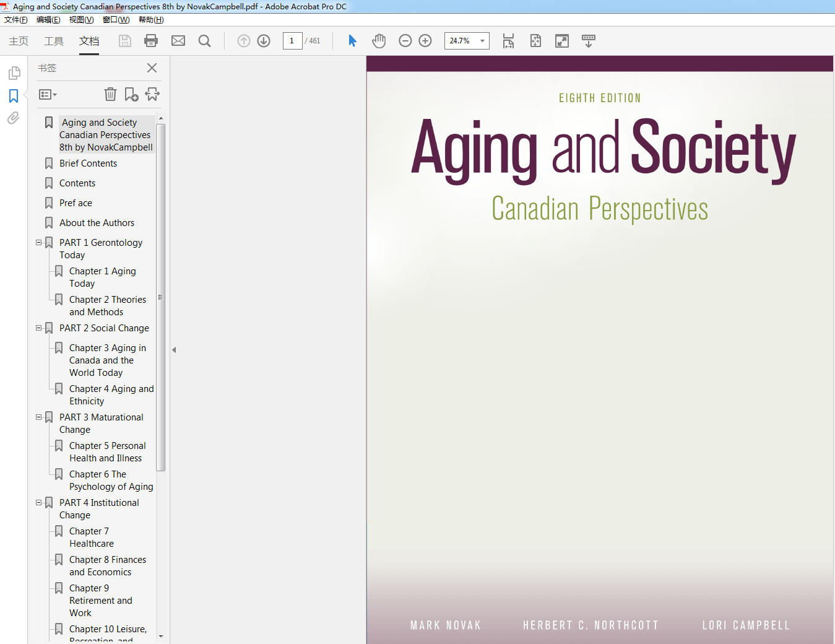This screenshot has width=835, height=644.
Task: Close the bookmarks panel
Action: (152, 68)
